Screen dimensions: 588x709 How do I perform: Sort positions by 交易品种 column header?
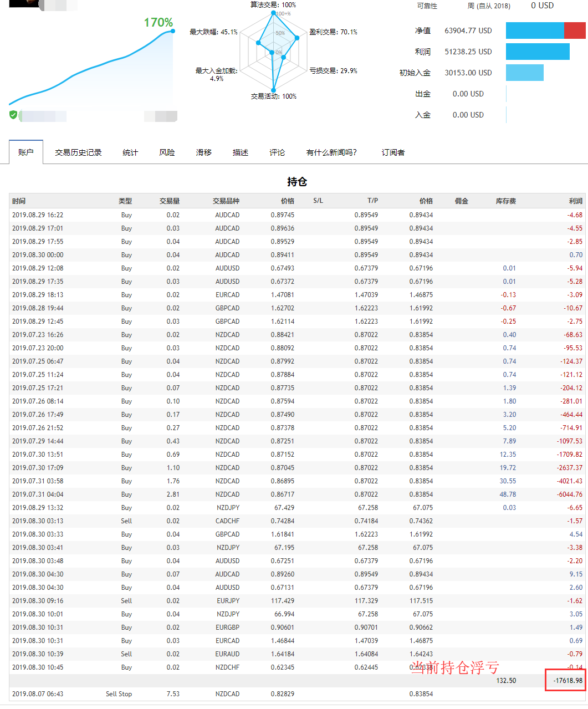[226, 201]
